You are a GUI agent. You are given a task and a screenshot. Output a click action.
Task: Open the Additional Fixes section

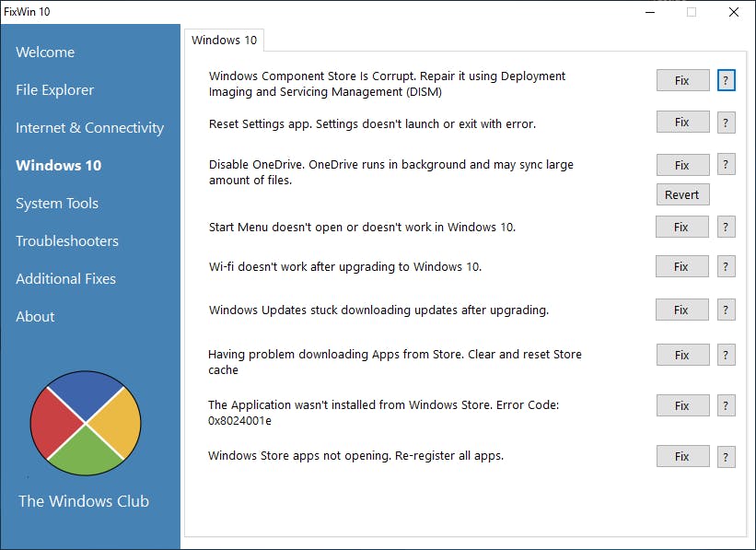click(x=65, y=278)
